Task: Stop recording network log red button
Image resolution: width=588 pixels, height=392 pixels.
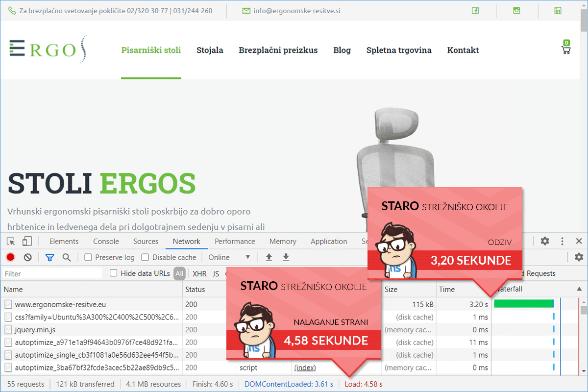Action: (10, 257)
